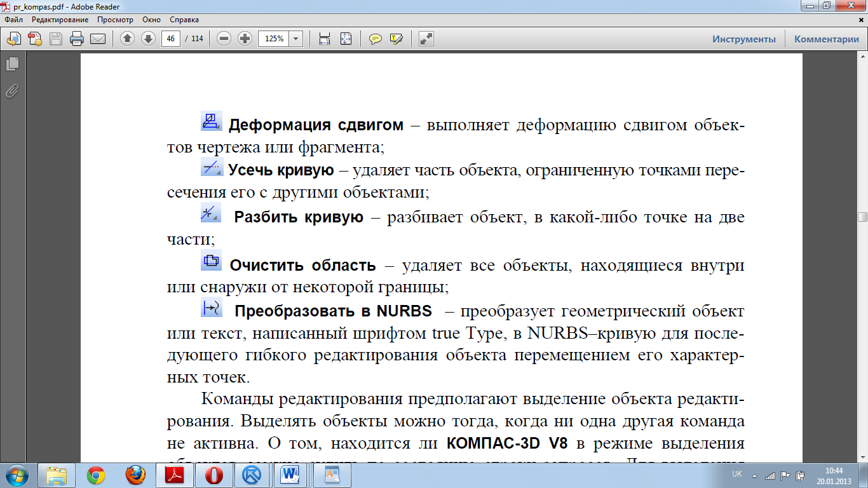
Task: Click the bold text "Деформация сдвигом"
Action: (316, 125)
